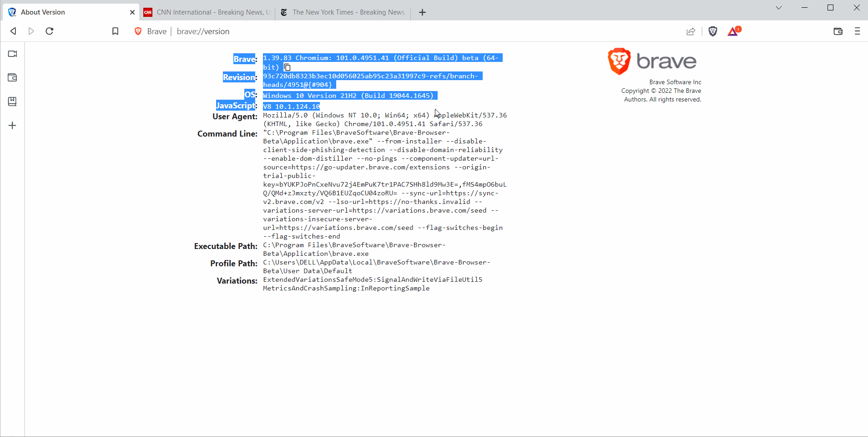Image resolution: width=868 pixels, height=437 pixels.
Task: Copy the version string with the copy icon
Action: (x=287, y=67)
